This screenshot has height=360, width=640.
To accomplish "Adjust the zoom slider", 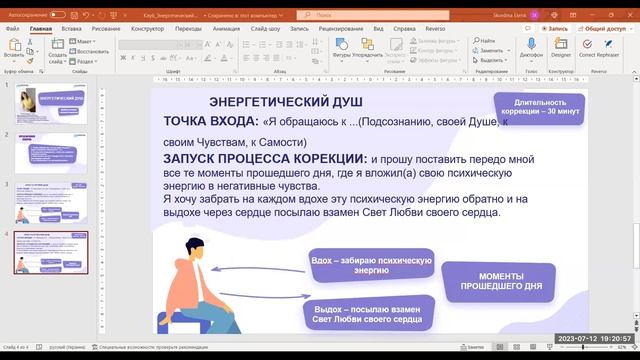I will [x=583, y=347].
